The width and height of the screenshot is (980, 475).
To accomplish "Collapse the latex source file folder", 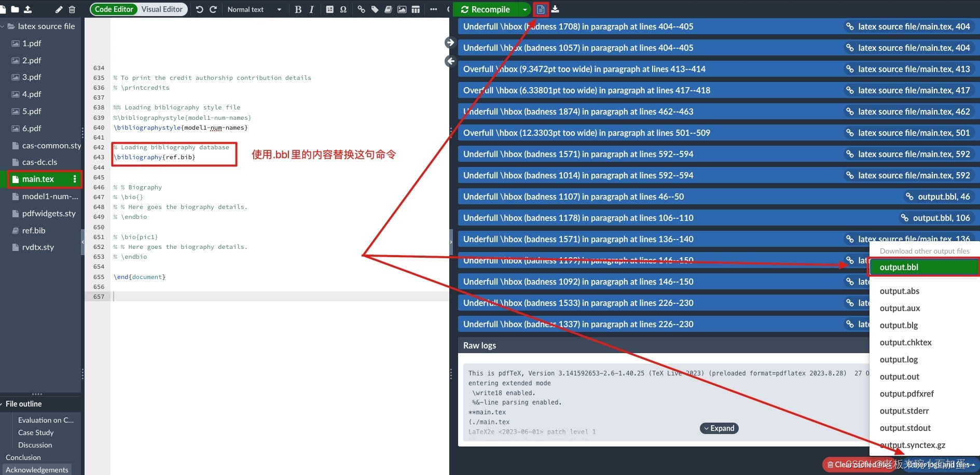I will pos(3,26).
